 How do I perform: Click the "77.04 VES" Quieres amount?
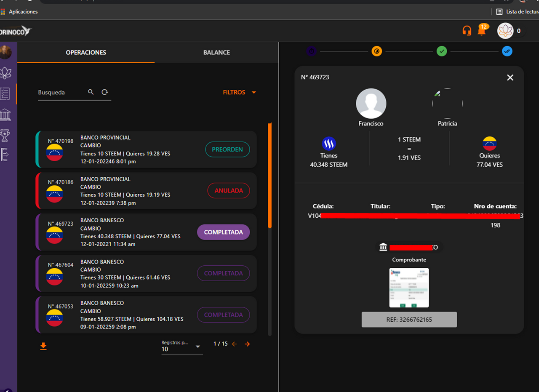[490, 165]
